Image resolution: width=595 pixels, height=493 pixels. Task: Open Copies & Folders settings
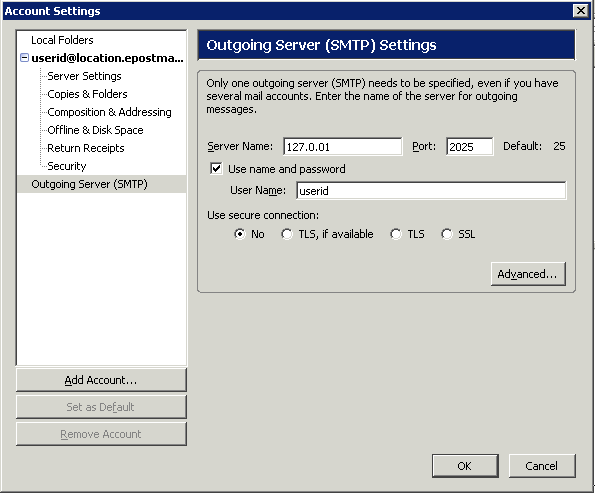point(87,94)
